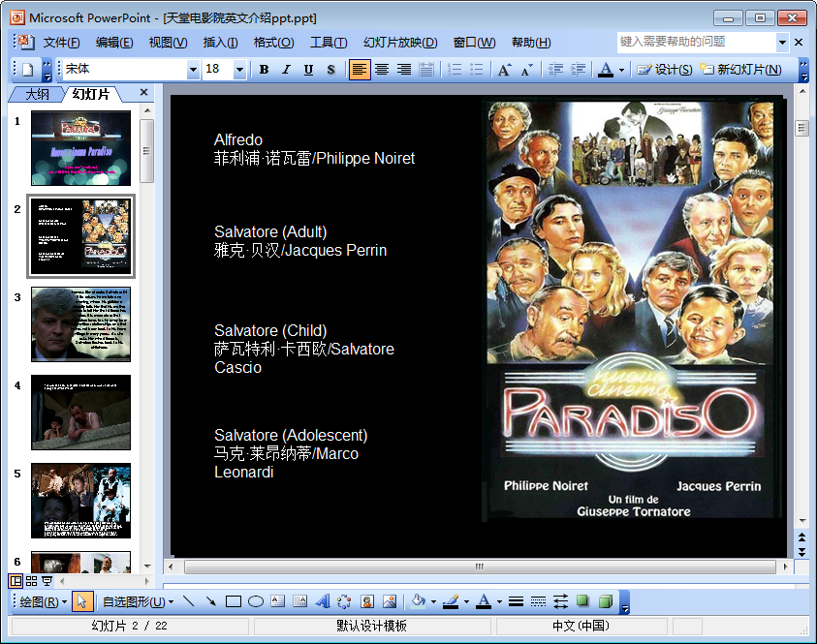This screenshot has height=644, width=817.
Task: Select slide 3 thumbnail
Action: (x=80, y=324)
